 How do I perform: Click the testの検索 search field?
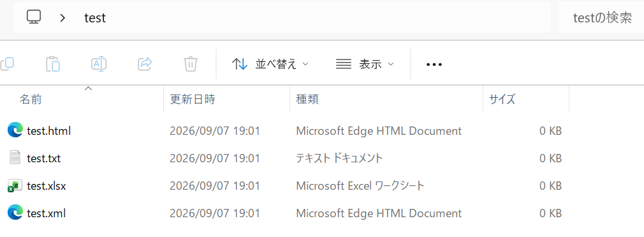pyautogui.click(x=601, y=17)
